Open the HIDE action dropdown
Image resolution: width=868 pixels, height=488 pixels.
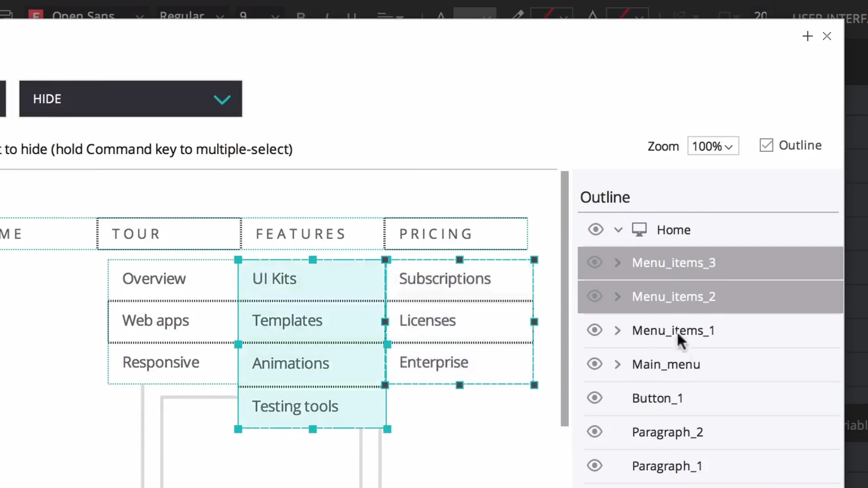point(131,99)
